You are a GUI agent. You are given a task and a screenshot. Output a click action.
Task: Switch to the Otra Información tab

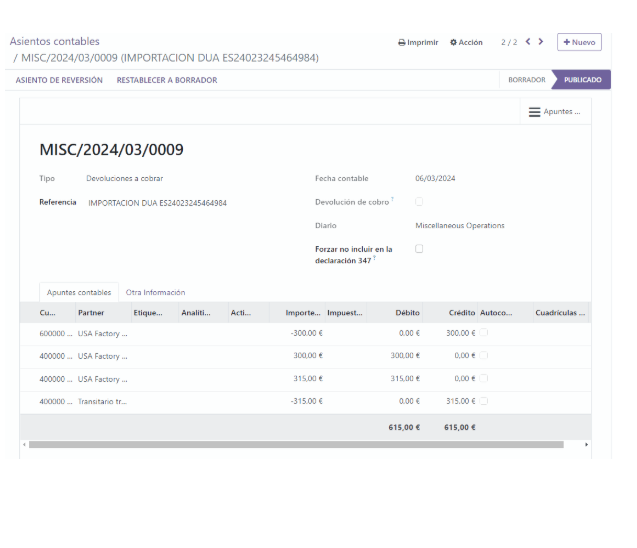pyautogui.click(x=155, y=293)
